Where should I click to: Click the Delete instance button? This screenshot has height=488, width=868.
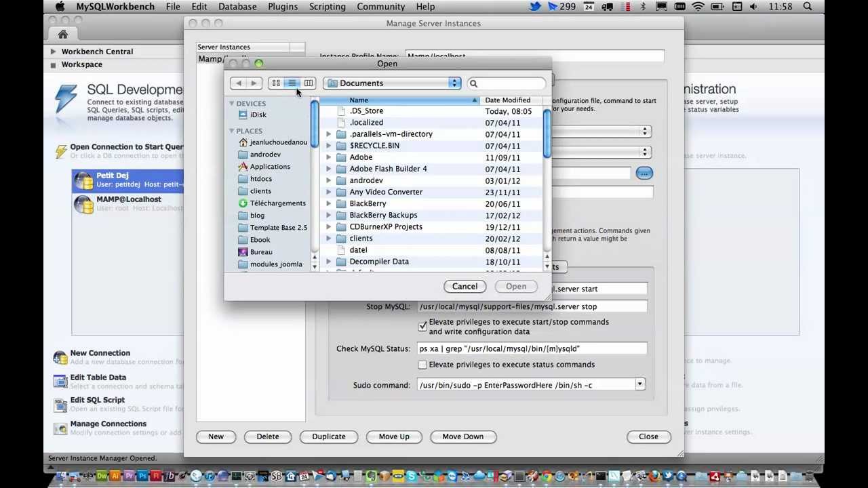(x=268, y=436)
